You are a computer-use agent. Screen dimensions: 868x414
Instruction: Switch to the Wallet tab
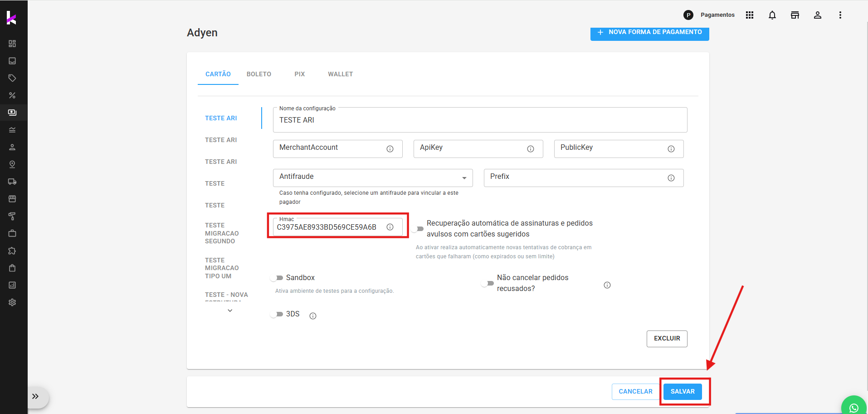pos(341,74)
